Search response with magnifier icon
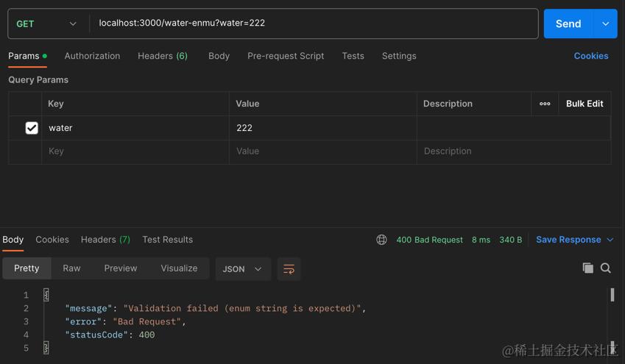 (x=606, y=268)
